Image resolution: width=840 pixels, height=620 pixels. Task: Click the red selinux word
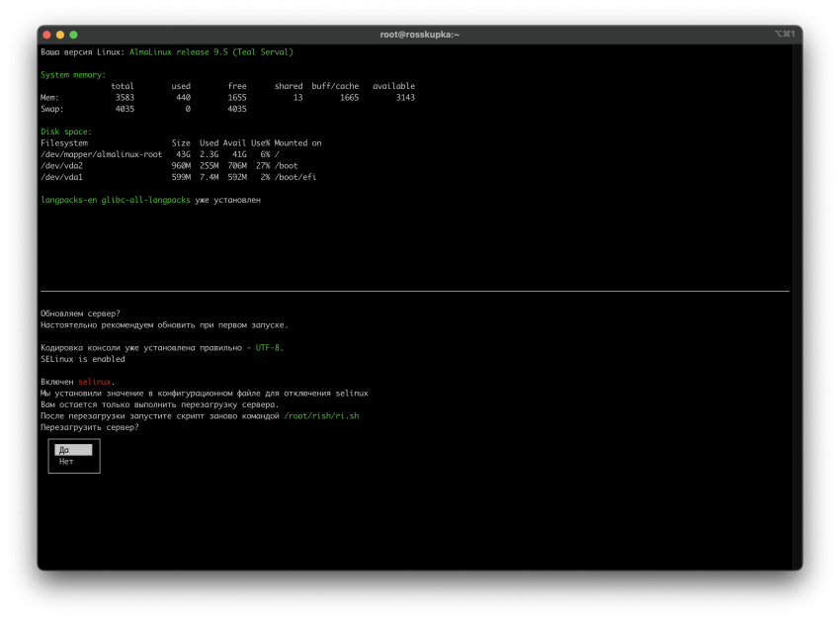point(94,382)
